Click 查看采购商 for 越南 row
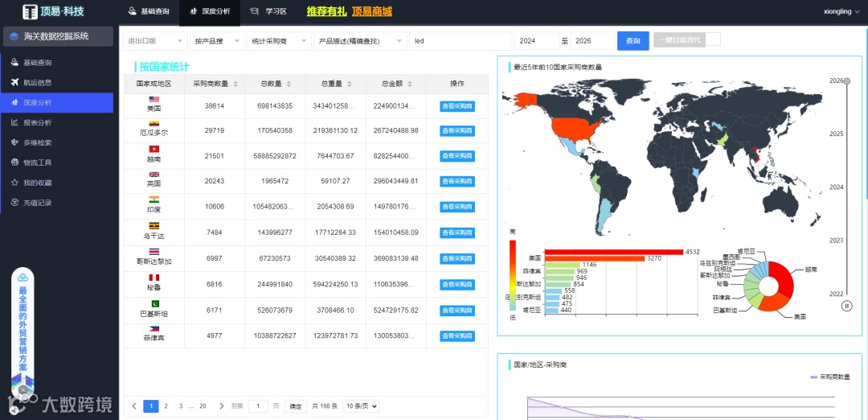This screenshot has width=868, height=420. (457, 156)
